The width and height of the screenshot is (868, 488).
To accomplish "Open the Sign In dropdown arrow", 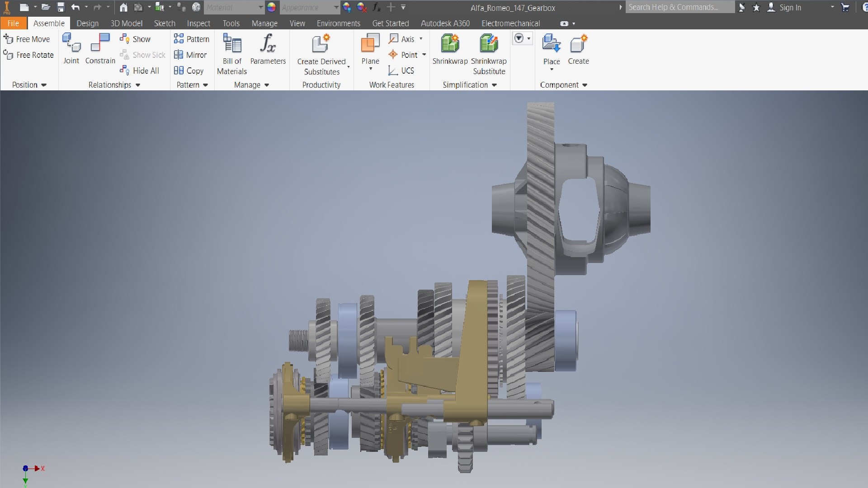I will click(832, 7).
